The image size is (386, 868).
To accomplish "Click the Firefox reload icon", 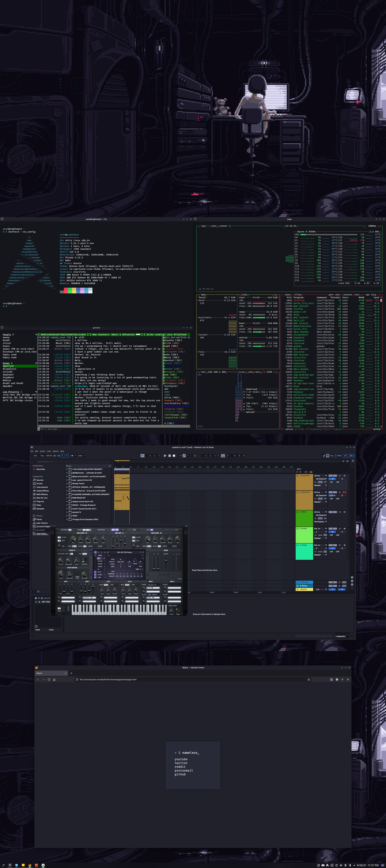I will [x=49, y=679].
